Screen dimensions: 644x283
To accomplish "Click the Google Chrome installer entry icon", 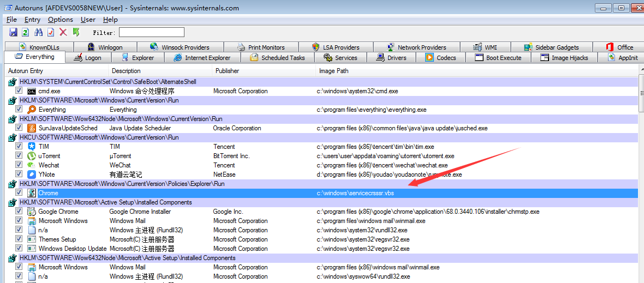I will 32,212.
